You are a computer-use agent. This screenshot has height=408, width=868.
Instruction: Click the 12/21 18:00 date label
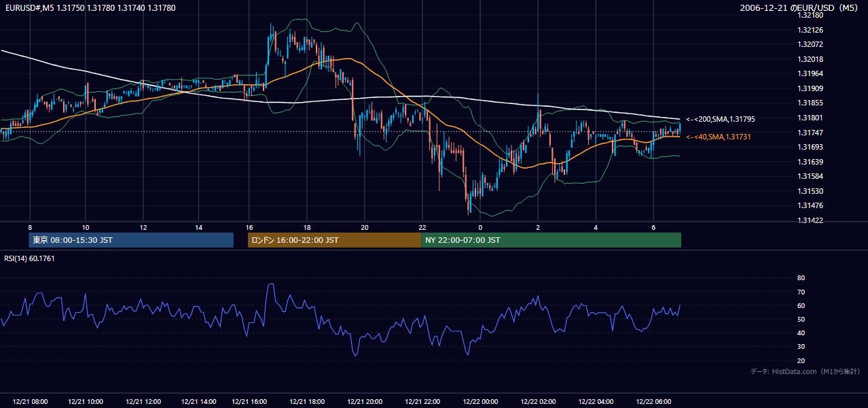pos(307,402)
